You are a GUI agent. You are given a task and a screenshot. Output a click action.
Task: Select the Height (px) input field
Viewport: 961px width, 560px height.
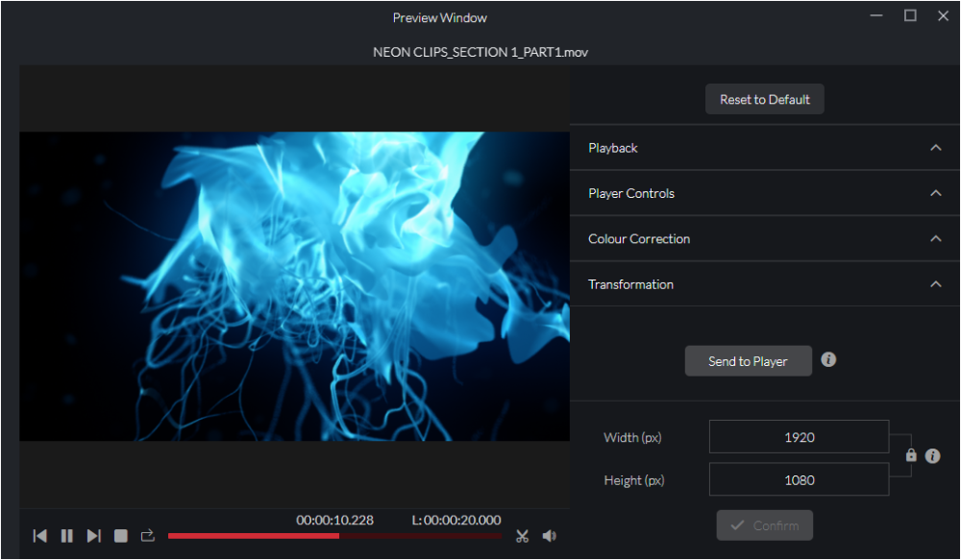[799, 480]
